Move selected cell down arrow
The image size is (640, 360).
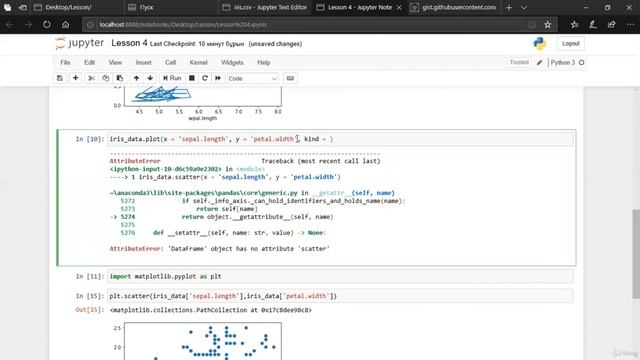click(x=150, y=78)
